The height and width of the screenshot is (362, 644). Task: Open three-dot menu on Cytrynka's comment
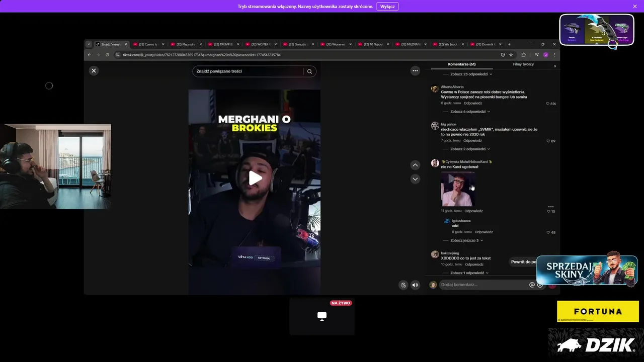point(551,207)
